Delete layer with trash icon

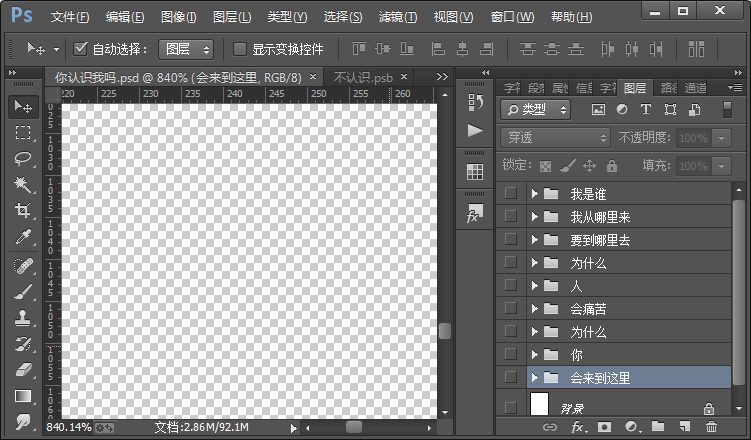pos(711,426)
